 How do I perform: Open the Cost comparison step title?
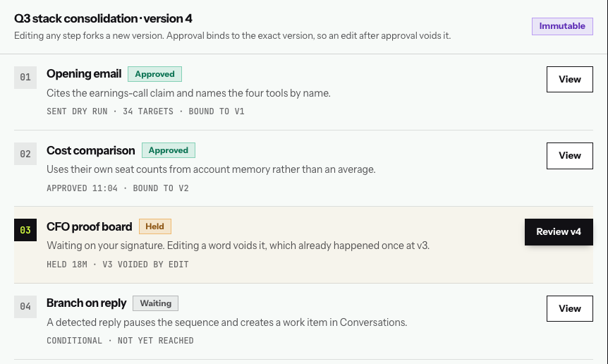click(x=91, y=150)
